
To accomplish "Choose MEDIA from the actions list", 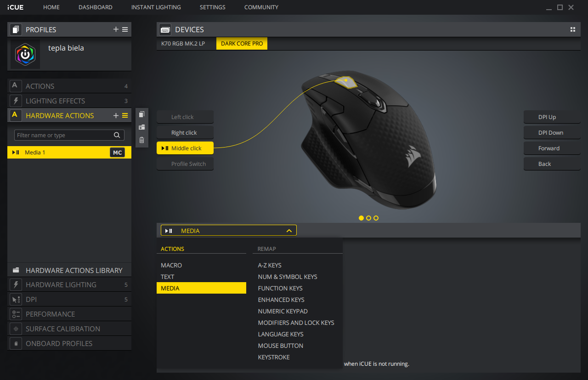I will (201, 288).
